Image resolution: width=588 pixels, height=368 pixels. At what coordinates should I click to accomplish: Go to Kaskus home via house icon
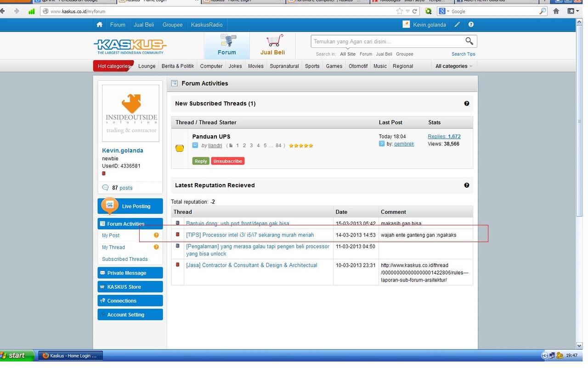pos(99,25)
